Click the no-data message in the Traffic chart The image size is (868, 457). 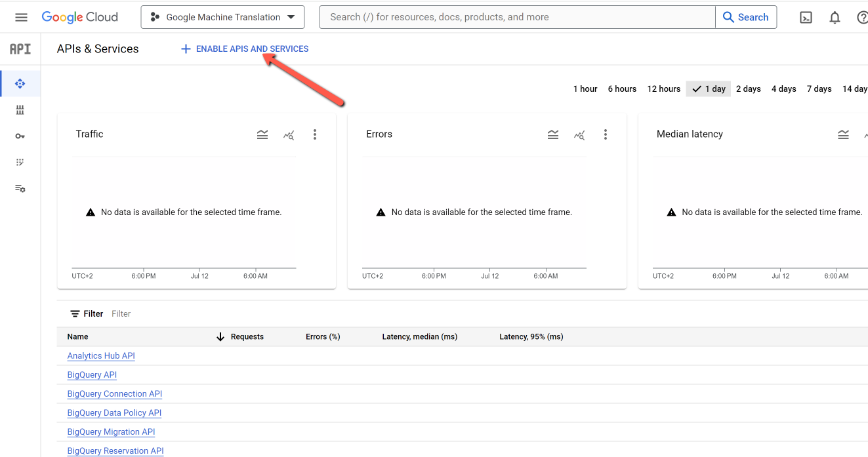click(184, 212)
